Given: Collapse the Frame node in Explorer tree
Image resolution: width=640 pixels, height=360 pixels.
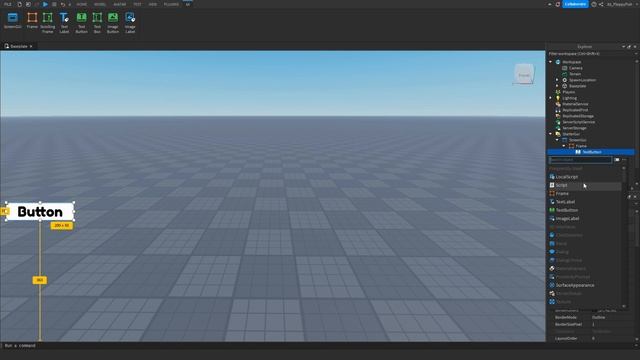Looking at the screenshot, I should [x=564, y=146].
